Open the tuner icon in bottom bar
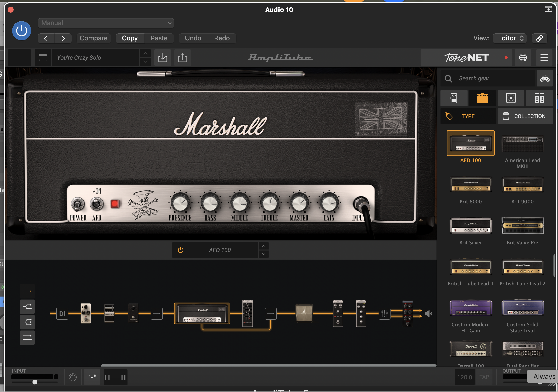 click(x=92, y=377)
